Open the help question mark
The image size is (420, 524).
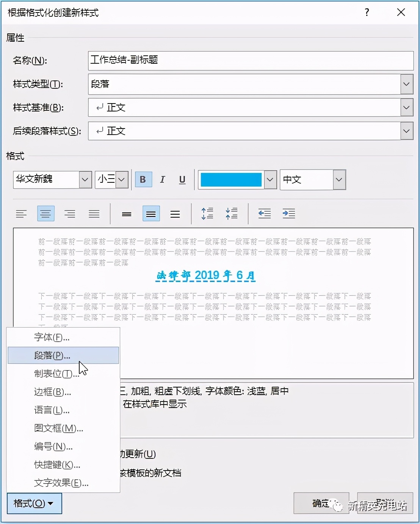click(367, 13)
